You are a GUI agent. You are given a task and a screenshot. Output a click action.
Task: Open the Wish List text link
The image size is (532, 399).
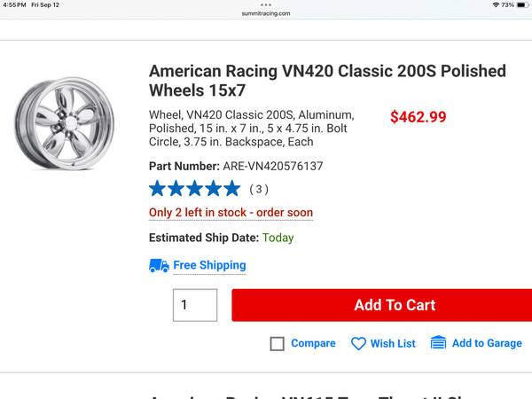coord(393,343)
